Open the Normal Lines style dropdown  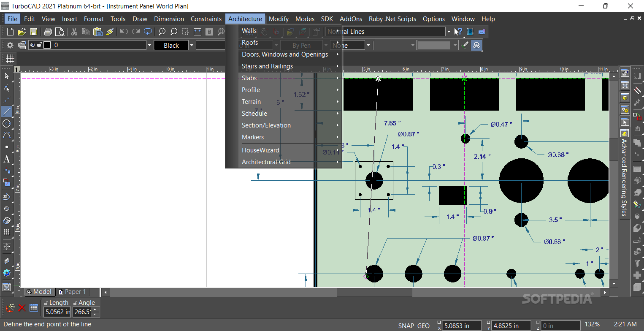point(448,32)
